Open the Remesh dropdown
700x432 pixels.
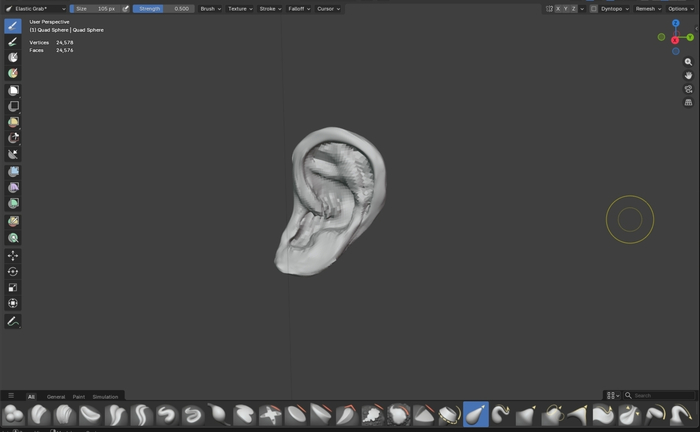648,8
